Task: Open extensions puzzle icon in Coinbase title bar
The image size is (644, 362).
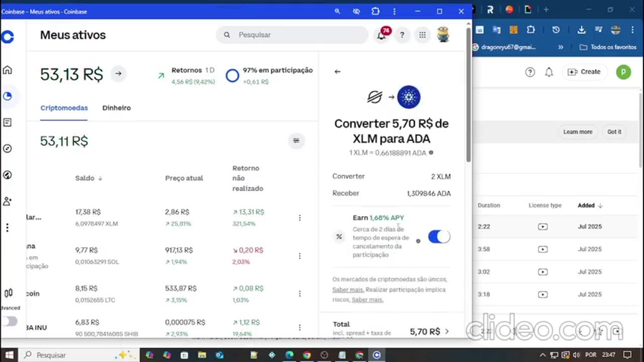Action: click(375, 11)
